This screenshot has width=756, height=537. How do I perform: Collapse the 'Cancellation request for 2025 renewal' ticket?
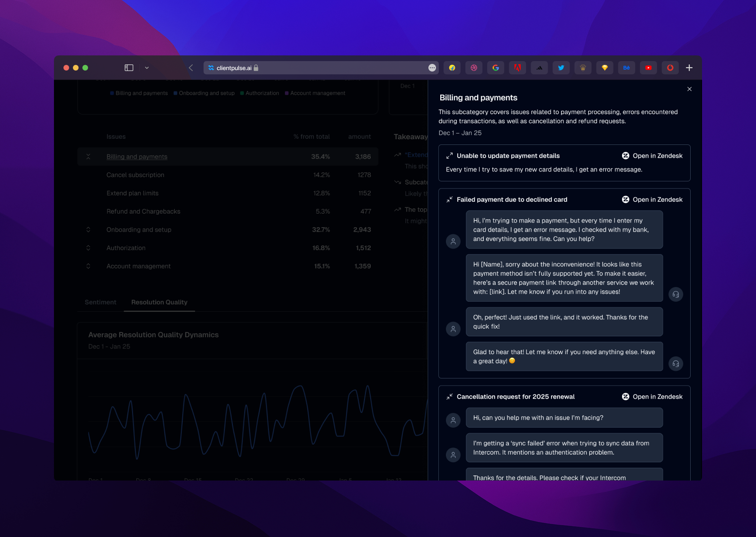449,397
